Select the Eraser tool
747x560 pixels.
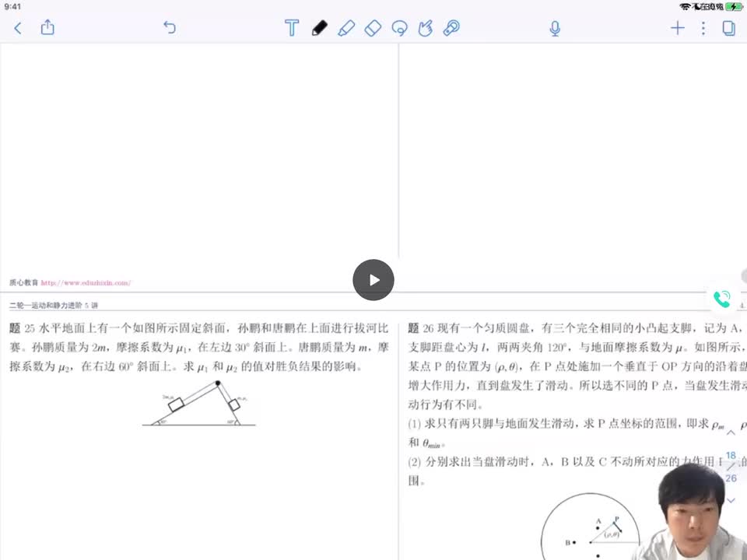(x=373, y=28)
